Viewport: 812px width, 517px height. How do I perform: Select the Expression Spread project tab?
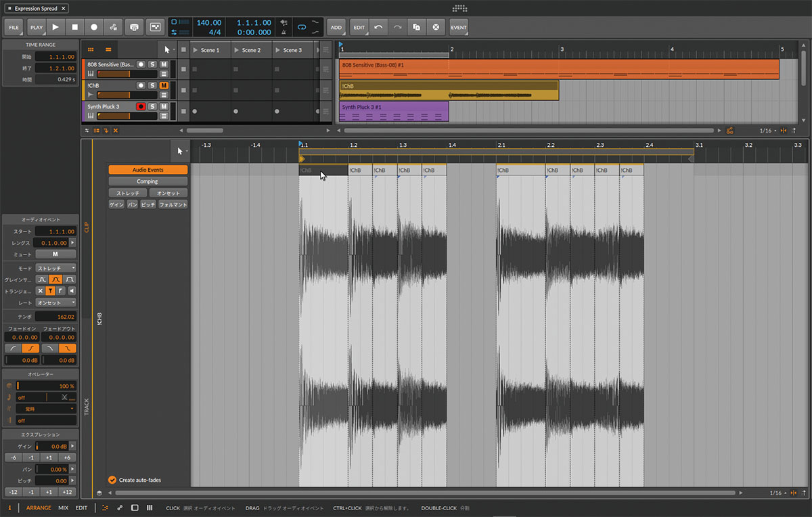[x=37, y=8]
